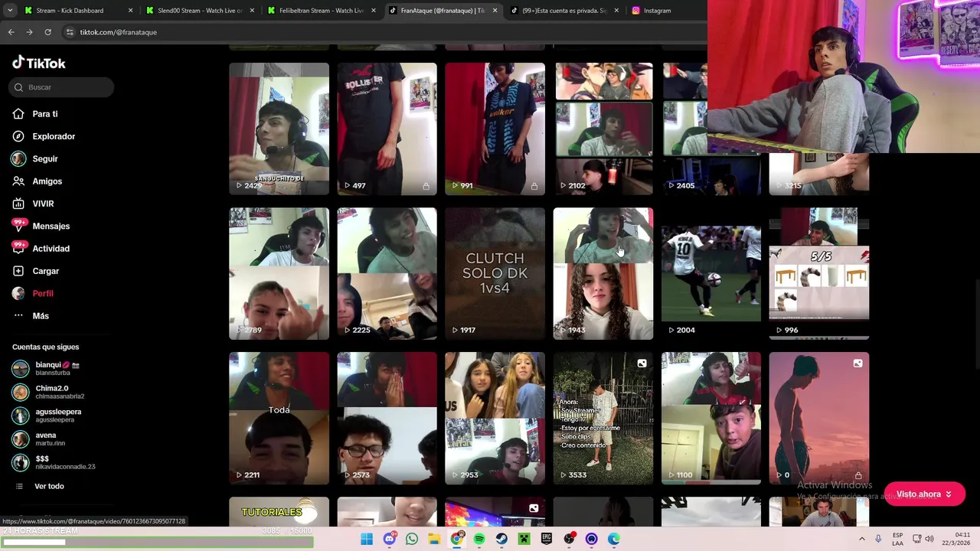Open Steam from the taskbar

click(501, 539)
